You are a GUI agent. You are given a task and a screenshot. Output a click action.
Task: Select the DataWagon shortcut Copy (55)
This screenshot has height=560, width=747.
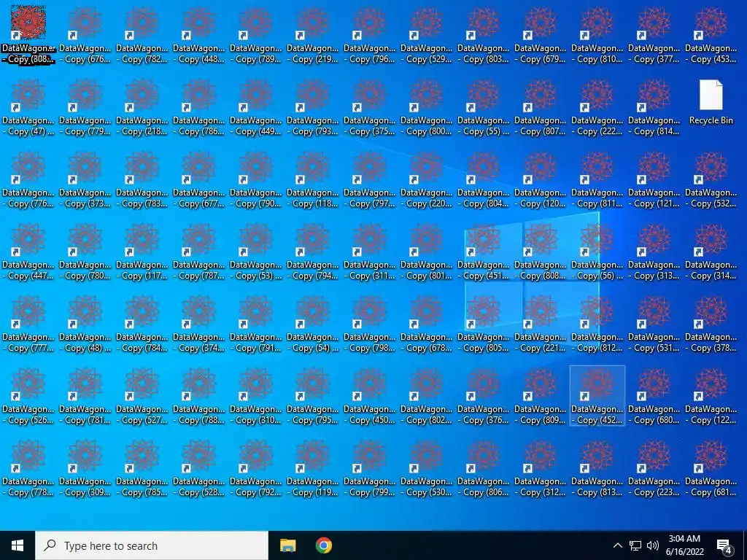tap(484, 108)
